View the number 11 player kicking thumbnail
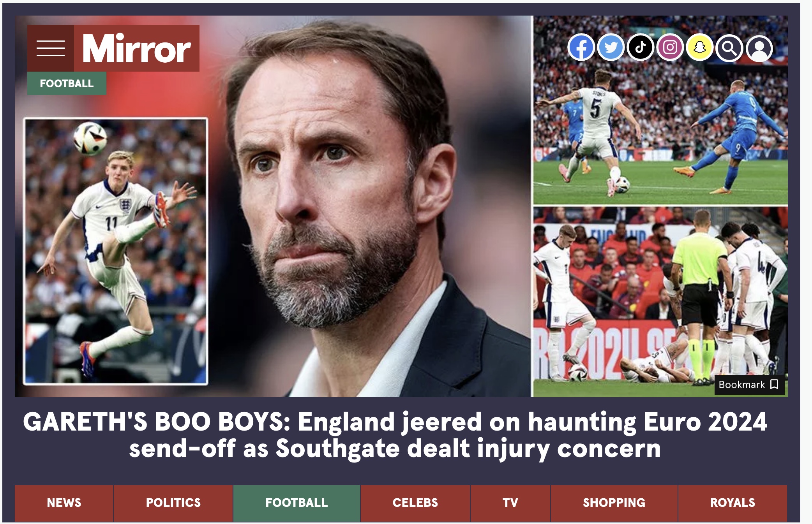812x524 pixels. point(115,251)
